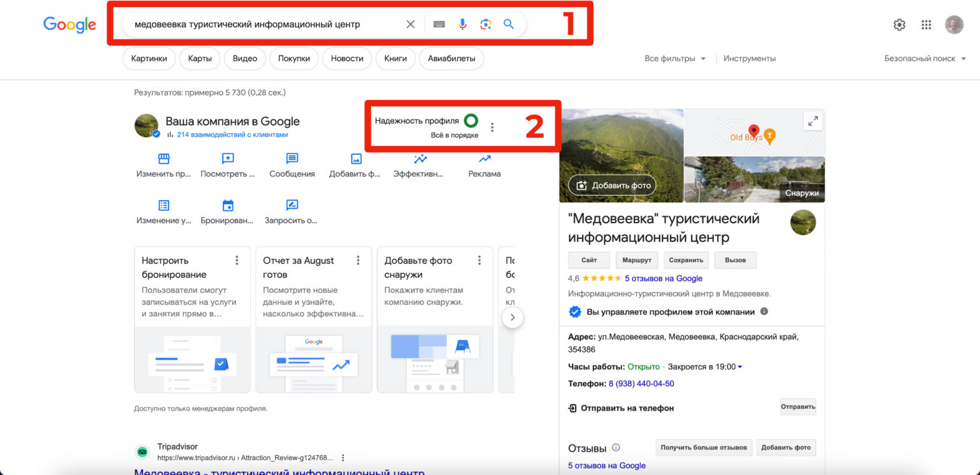Open Изменить профиль store icon
This screenshot has height=475, width=980.
click(163, 159)
